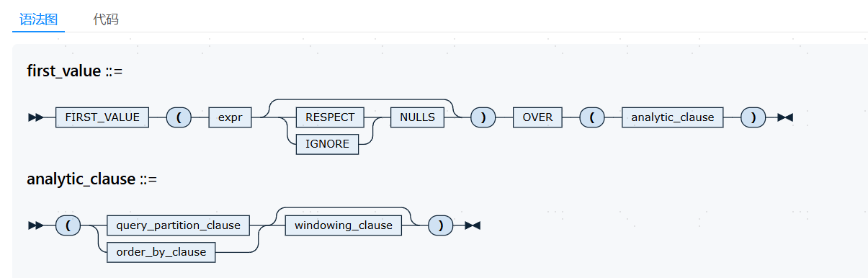Viewport: 868px width, 278px height.
Task: Open the windowing_clause reference
Action: (343, 225)
